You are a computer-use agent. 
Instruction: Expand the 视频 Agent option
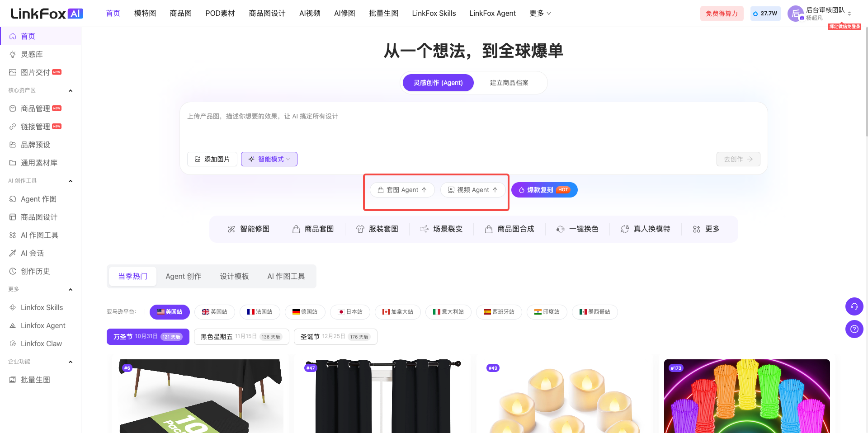(473, 190)
